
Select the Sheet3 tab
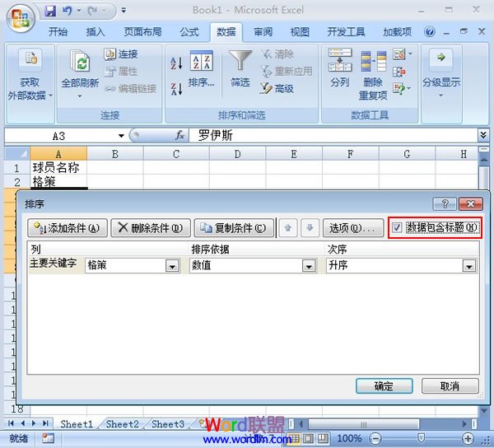click(x=168, y=424)
